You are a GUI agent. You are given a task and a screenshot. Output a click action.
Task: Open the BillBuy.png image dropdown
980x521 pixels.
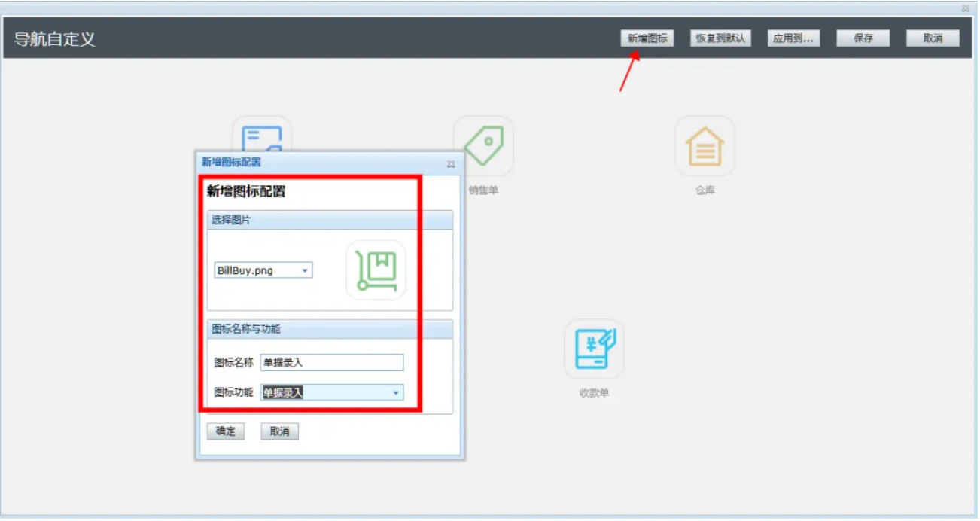click(x=305, y=270)
